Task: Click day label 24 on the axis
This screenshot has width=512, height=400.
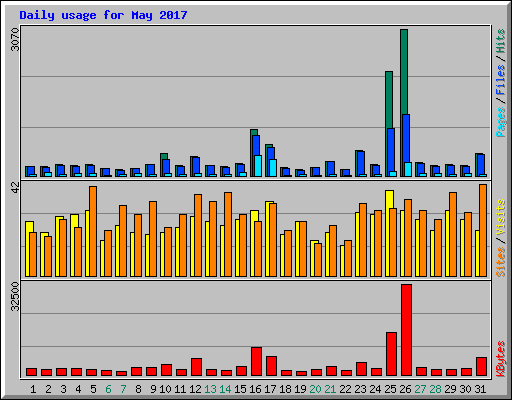Action: coord(375,389)
